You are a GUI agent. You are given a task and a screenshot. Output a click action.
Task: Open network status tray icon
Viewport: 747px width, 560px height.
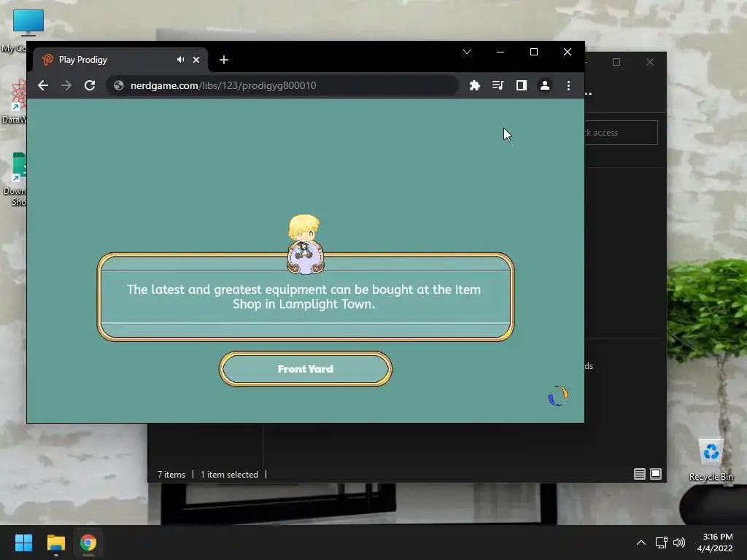coord(661,542)
